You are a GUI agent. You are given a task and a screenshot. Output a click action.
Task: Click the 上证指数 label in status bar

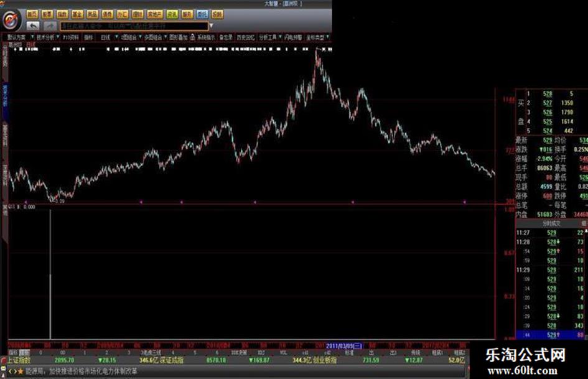(x=19, y=360)
